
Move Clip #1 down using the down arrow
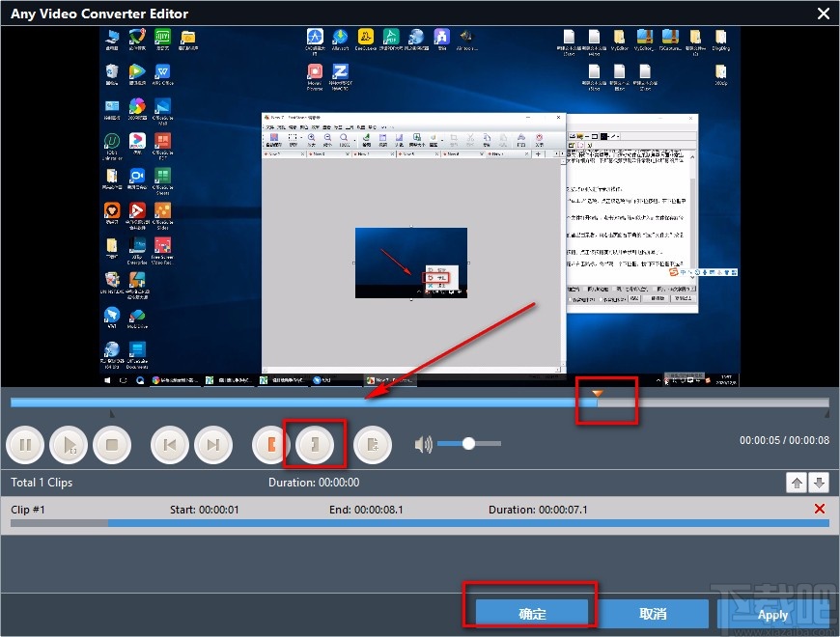pos(821,482)
